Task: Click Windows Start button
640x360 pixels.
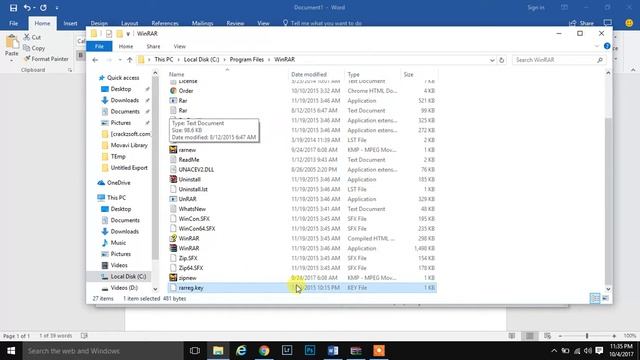Action: (x=11, y=351)
